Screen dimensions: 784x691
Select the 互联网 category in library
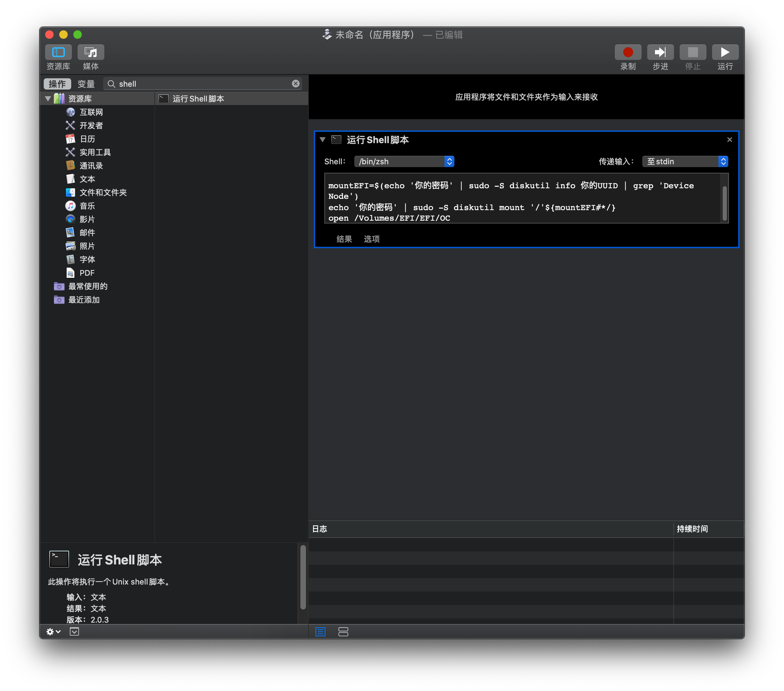tap(91, 112)
